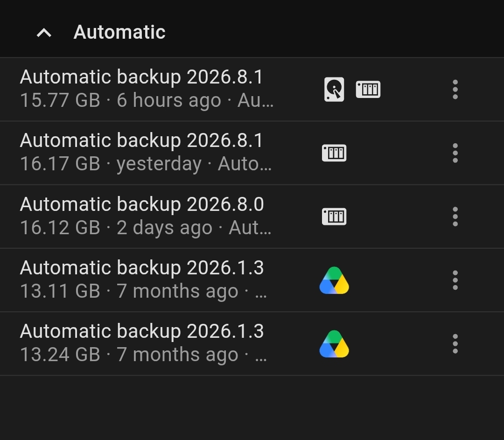Click the network storage icon on 16.12 GB backup
The image size is (504, 440).
click(x=334, y=217)
